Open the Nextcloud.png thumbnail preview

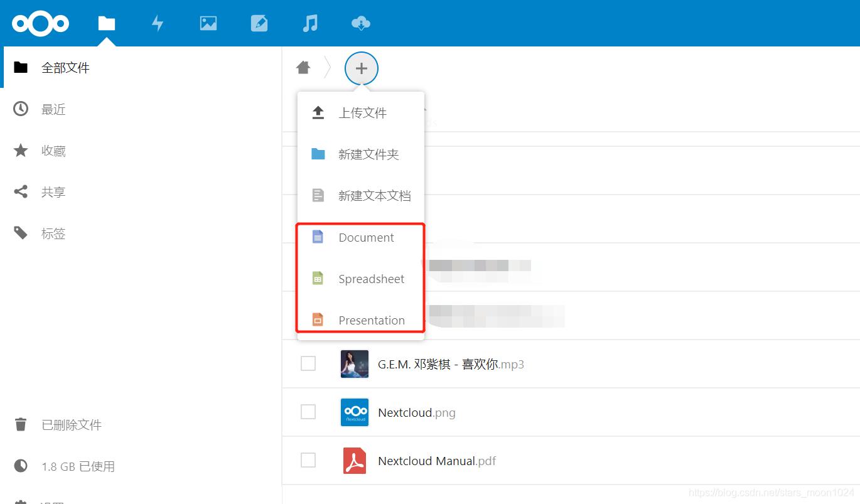tap(354, 412)
